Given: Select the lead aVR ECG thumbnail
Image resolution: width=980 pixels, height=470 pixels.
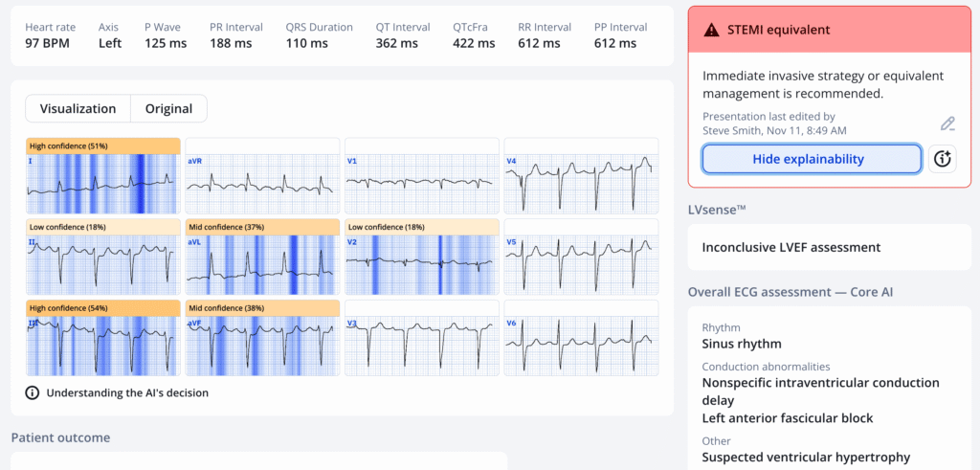Looking at the screenshot, I should click(x=261, y=176).
